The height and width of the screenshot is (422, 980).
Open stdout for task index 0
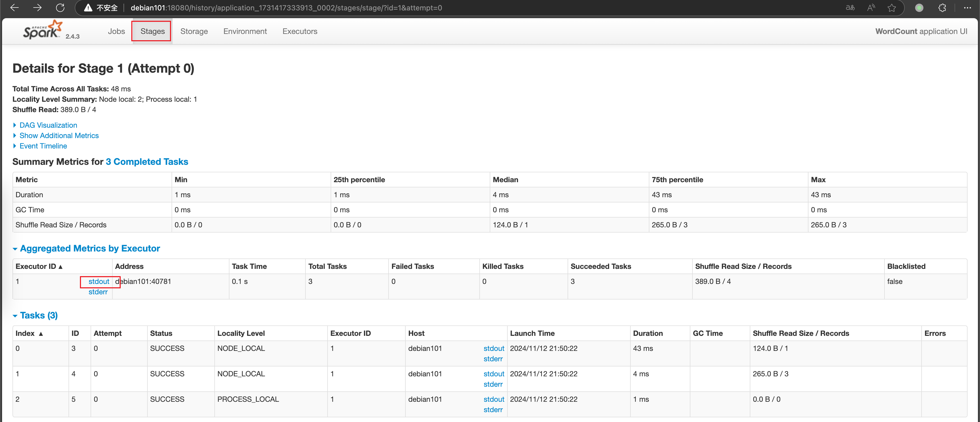[494, 348]
